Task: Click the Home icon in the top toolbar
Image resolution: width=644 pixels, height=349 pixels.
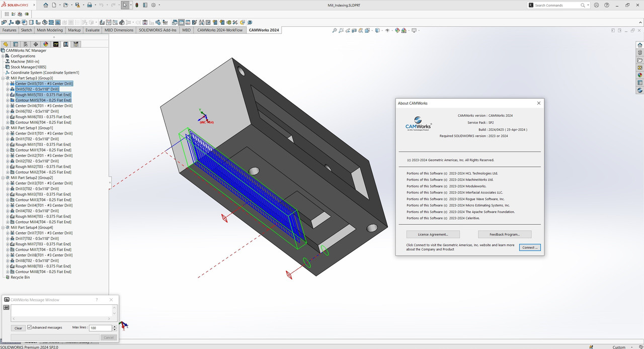Action: 46,5
